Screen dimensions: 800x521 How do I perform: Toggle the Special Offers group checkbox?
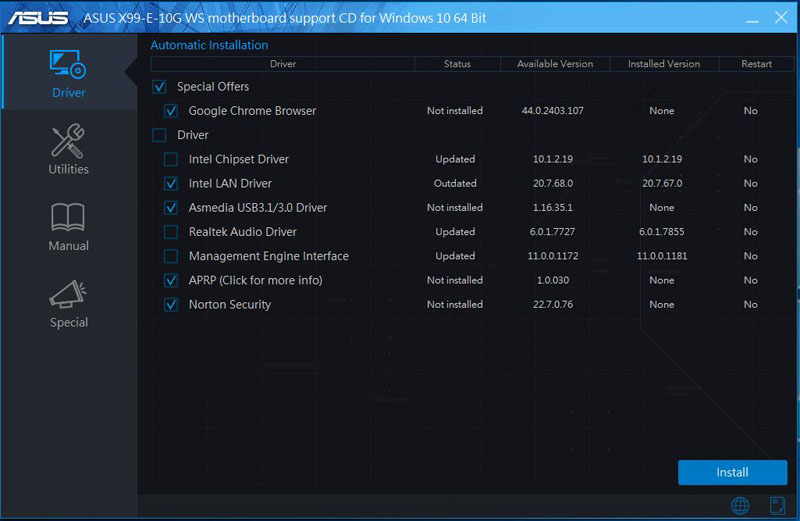pos(159,87)
